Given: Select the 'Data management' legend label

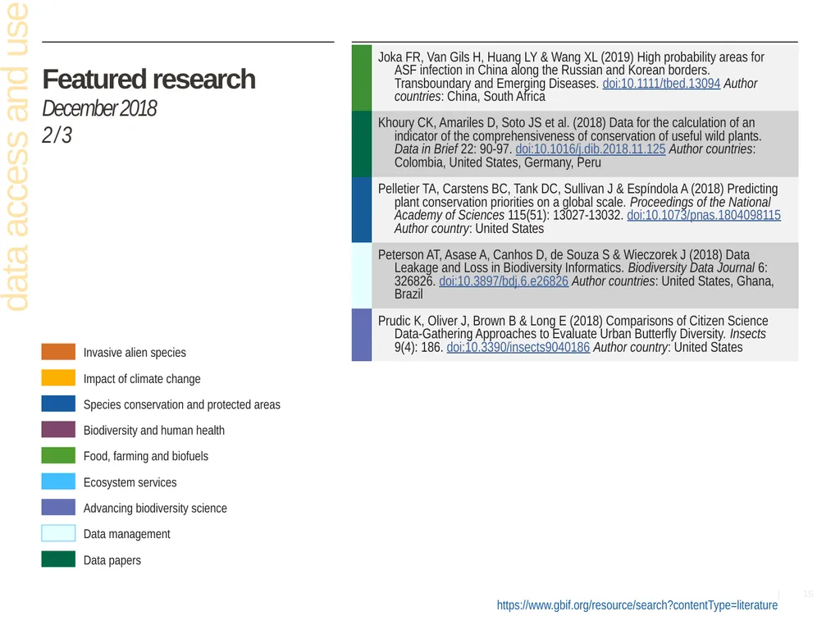Looking at the screenshot, I should pos(127,534).
